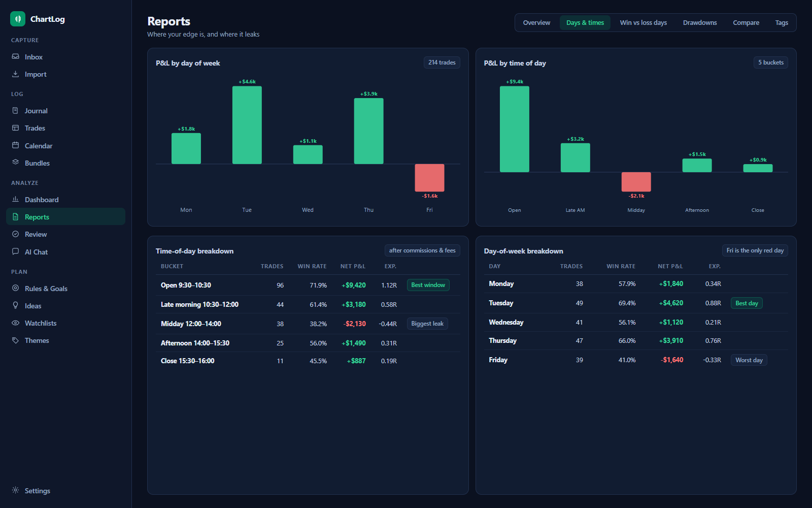Click the Themes tag icon
812x508 pixels.
coord(16,340)
